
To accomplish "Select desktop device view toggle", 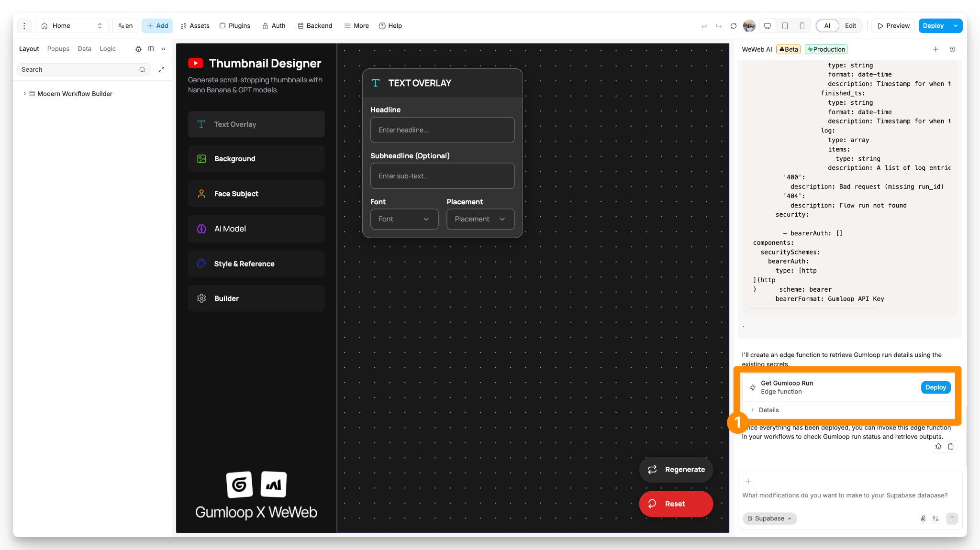I will tap(768, 26).
